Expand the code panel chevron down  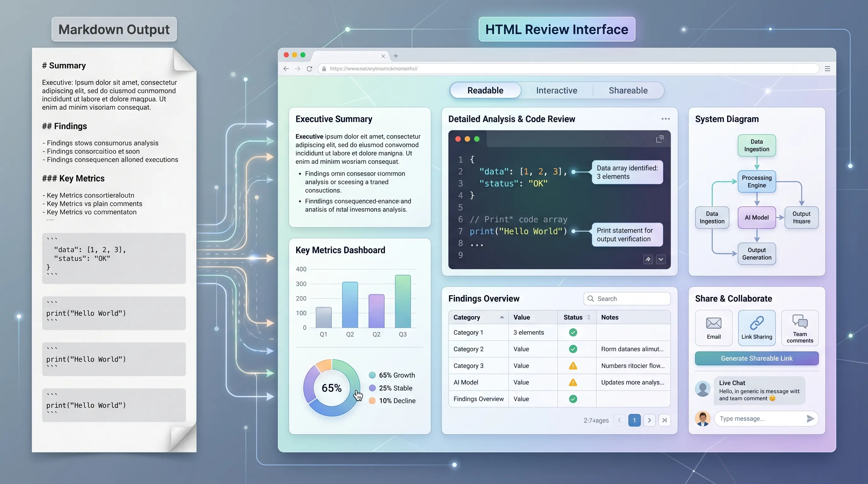[x=661, y=259]
